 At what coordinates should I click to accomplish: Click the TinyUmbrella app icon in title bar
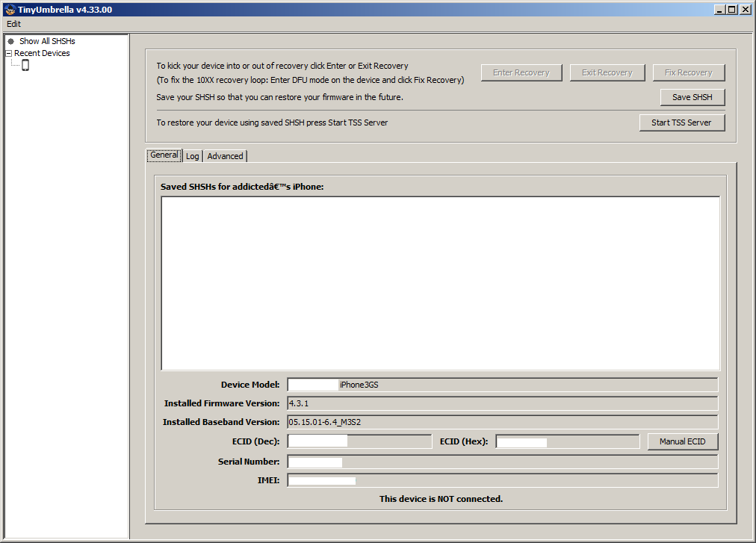click(x=10, y=10)
